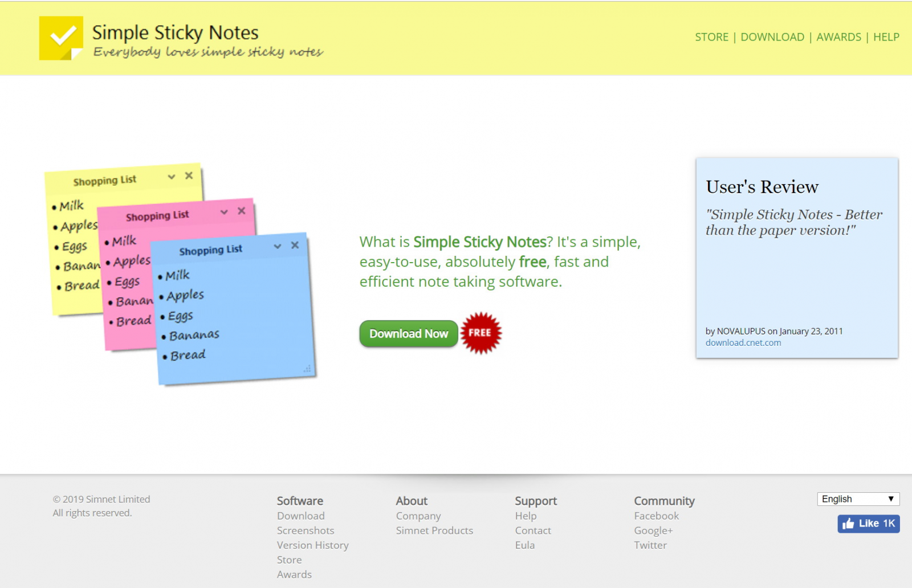Select HELP in the top navigation

(x=886, y=37)
